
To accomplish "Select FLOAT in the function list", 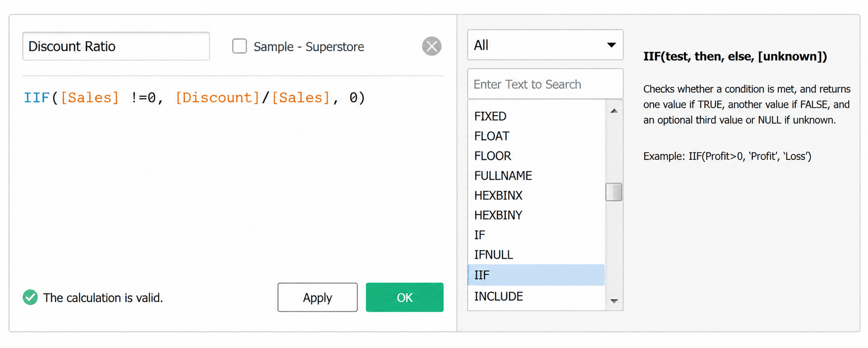I will pos(536,136).
